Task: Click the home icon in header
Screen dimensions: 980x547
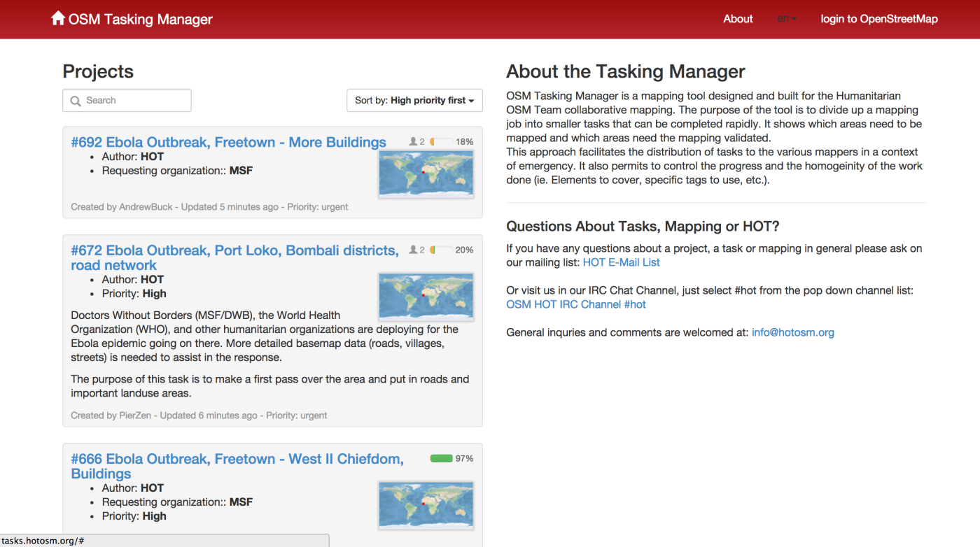Action: click(x=58, y=18)
